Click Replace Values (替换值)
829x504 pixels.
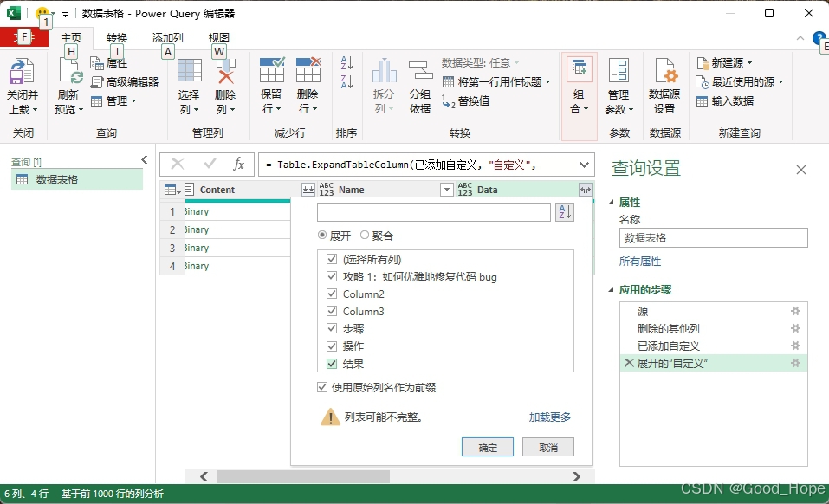[466, 101]
